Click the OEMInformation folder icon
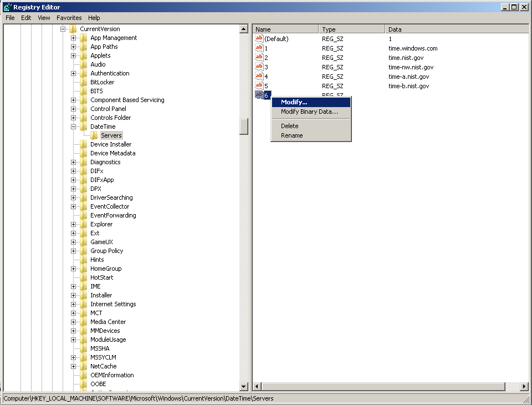The height and width of the screenshot is (405, 532). tap(84, 374)
